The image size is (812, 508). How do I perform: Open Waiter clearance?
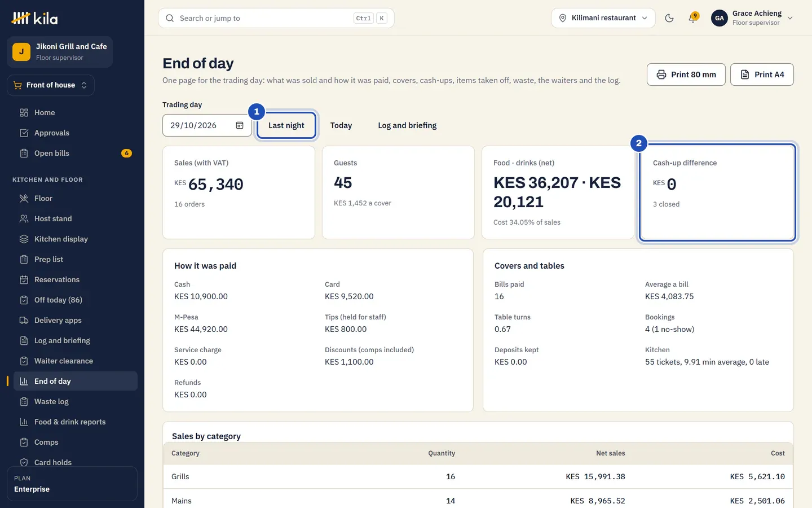76,361
